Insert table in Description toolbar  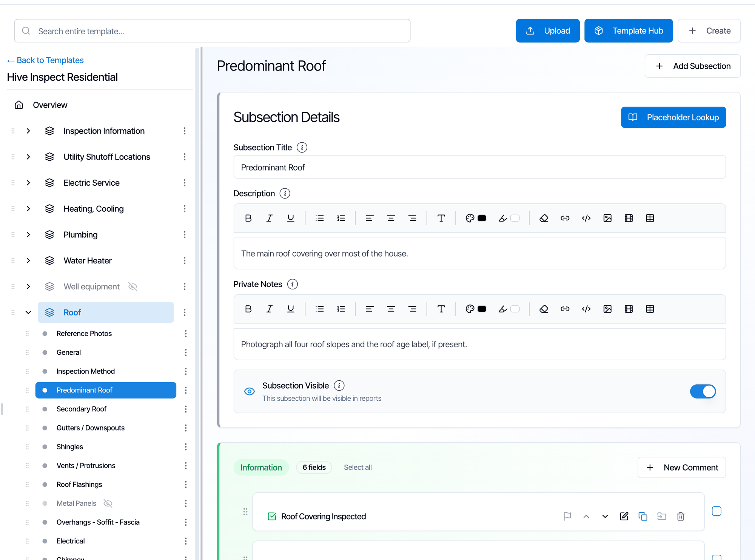(x=650, y=218)
